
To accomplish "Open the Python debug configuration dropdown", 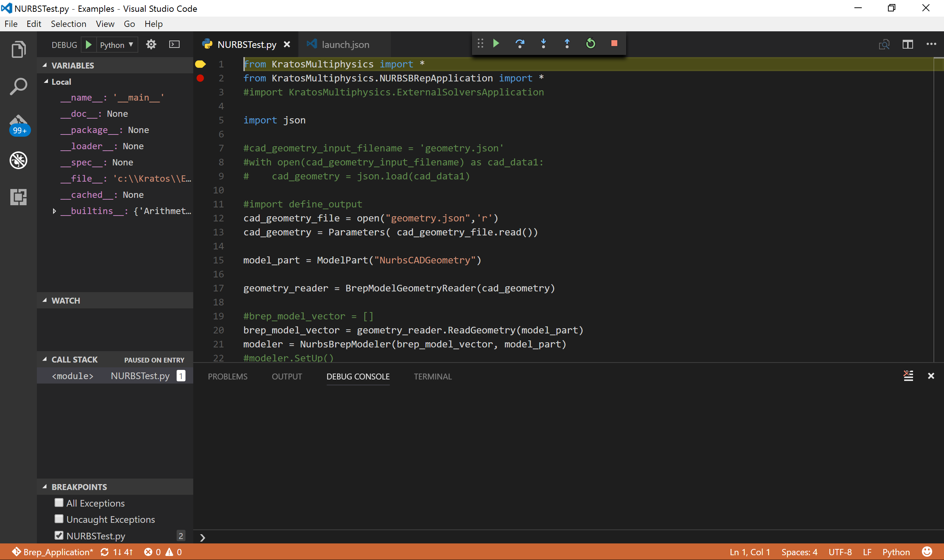I will pos(116,45).
